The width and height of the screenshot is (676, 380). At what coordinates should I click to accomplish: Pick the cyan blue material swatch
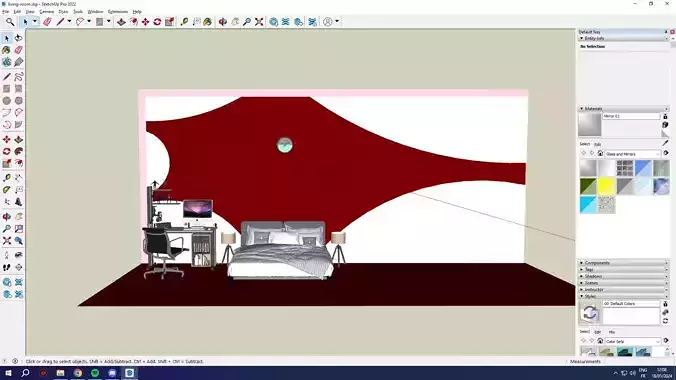pyautogui.click(x=588, y=204)
